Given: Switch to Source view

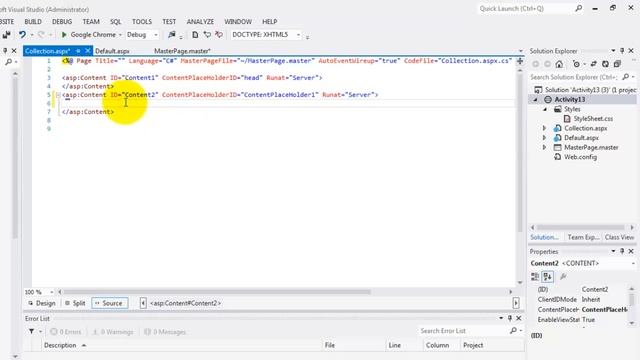Looking at the screenshot, I should (x=109, y=303).
